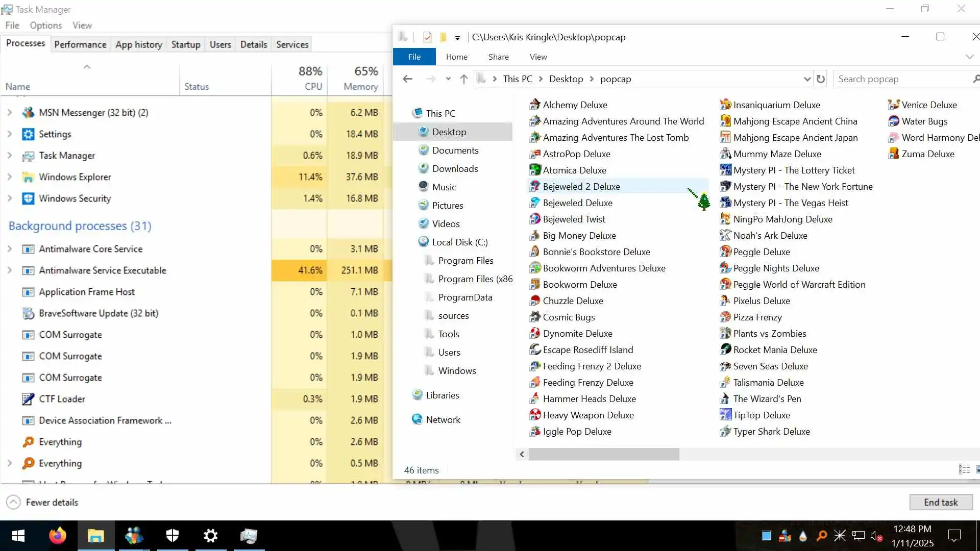Click the horizontal scrollbar in file list

click(603, 454)
